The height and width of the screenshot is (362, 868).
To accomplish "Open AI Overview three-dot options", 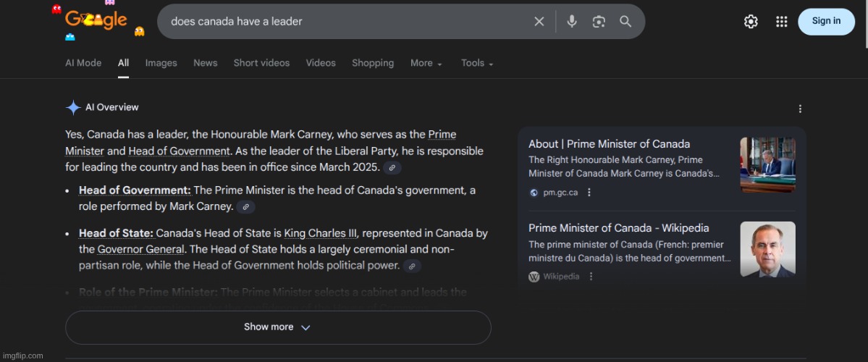I will point(800,109).
